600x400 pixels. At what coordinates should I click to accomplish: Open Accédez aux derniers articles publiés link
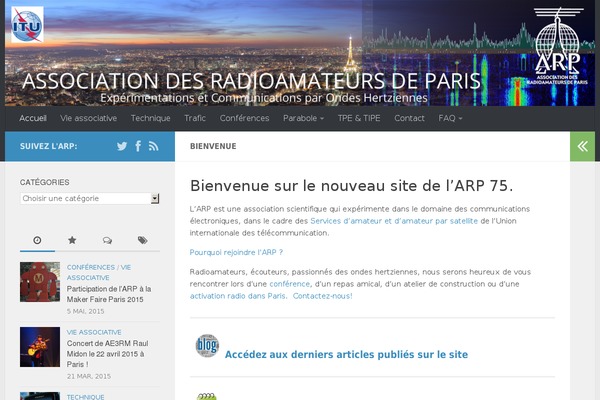pyautogui.click(x=346, y=354)
